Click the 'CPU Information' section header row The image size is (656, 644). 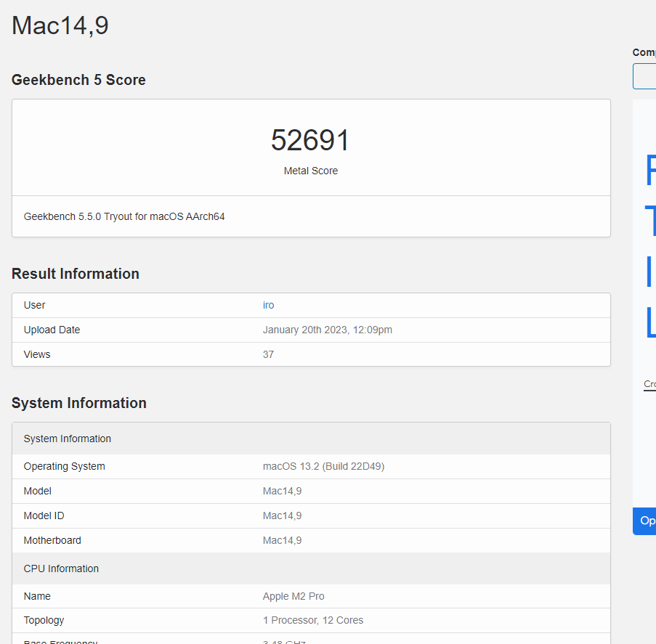pyautogui.click(x=311, y=568)
